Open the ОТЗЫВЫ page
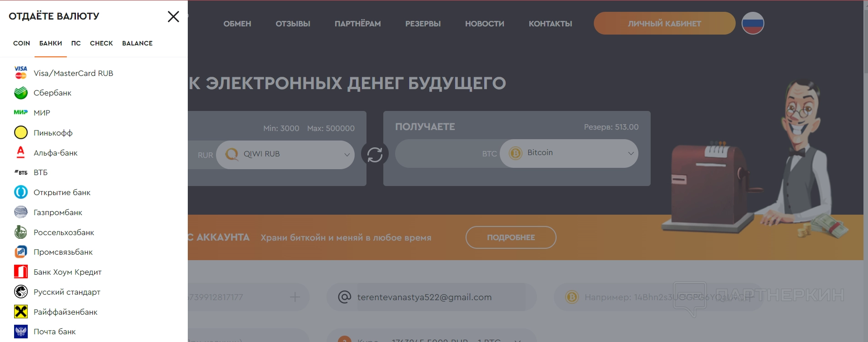868x342 pixels. click(x=293, y=24)
